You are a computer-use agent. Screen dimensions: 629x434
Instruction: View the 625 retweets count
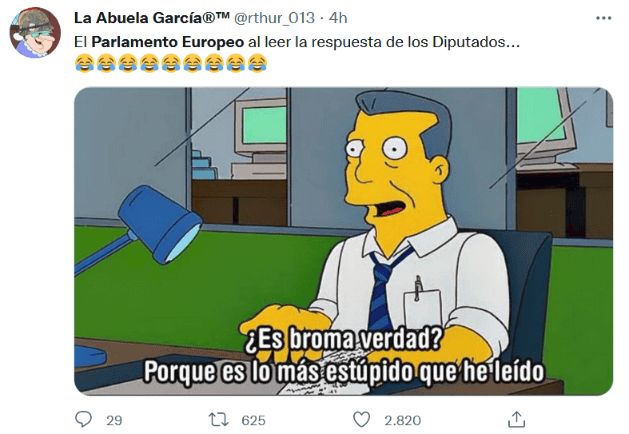click(254, 420)
